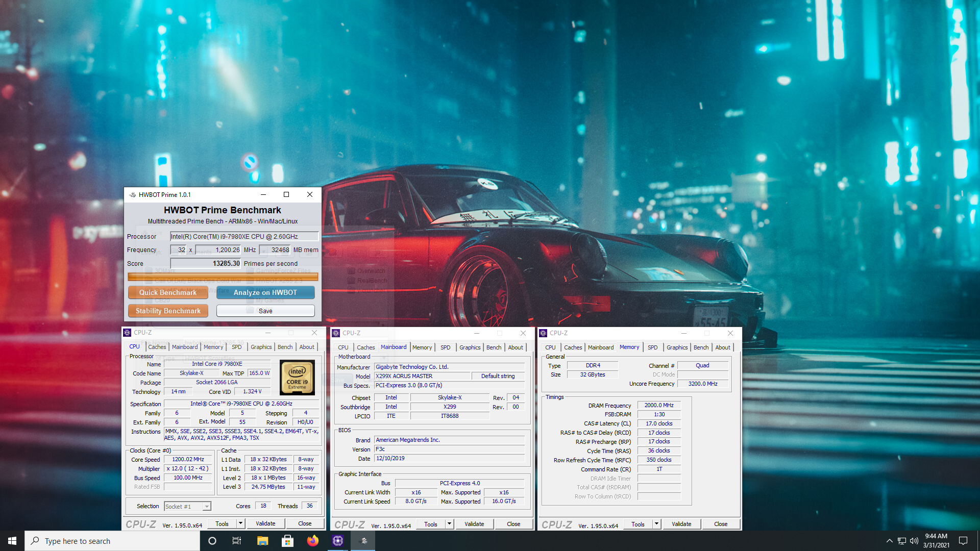Viewport: 980px width, 551px height.
Task: Start the Quick Benchmark
Action: 168,292
